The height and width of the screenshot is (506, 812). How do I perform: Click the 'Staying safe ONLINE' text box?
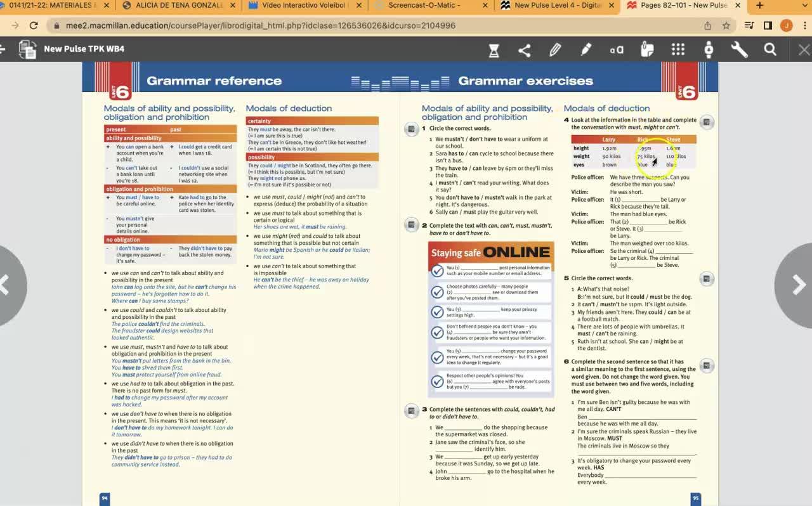(x=490, y=319)
